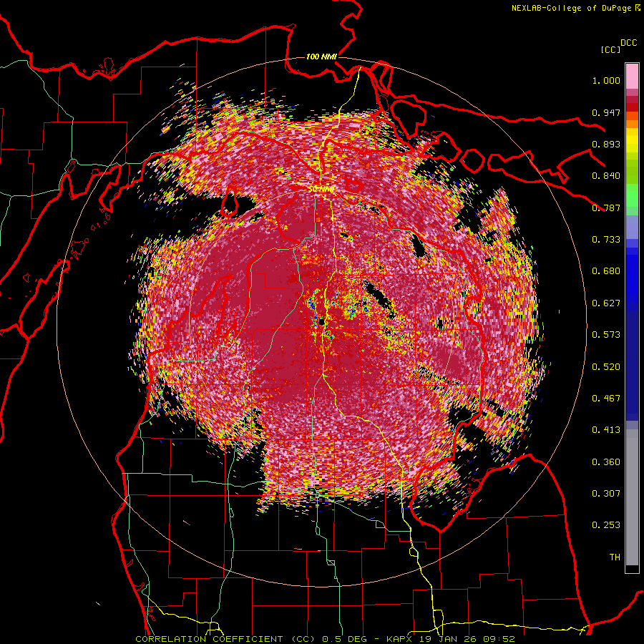Click the [CC] units label above the color bar
Image resolution: width=644 pixels, height=644 pixels.
610,49
